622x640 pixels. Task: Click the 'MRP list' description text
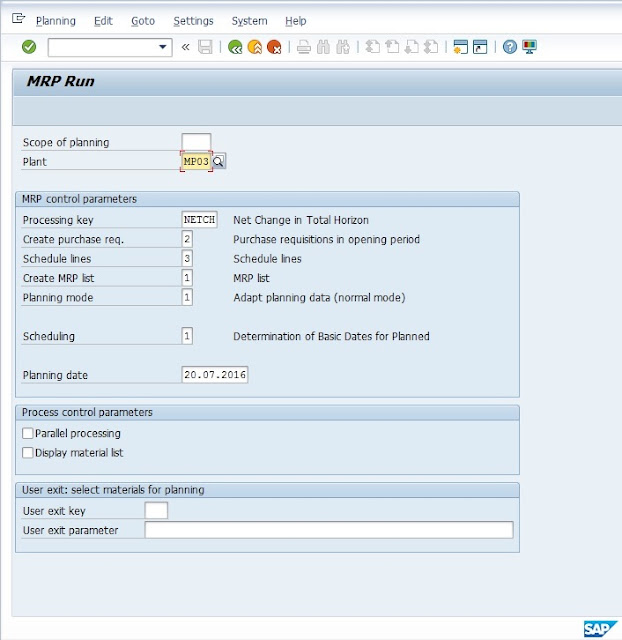(251, 278)
